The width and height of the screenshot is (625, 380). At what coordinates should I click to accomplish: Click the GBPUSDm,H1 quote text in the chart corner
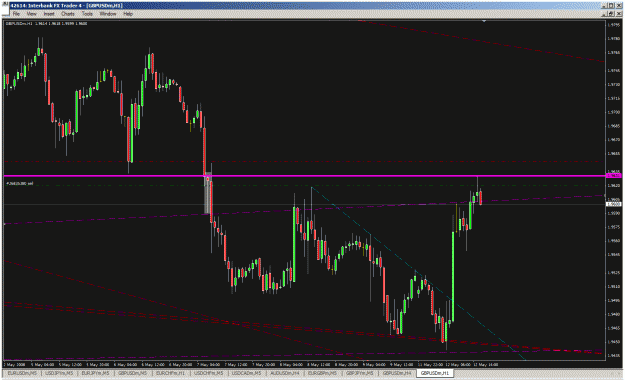coord(46,24)
